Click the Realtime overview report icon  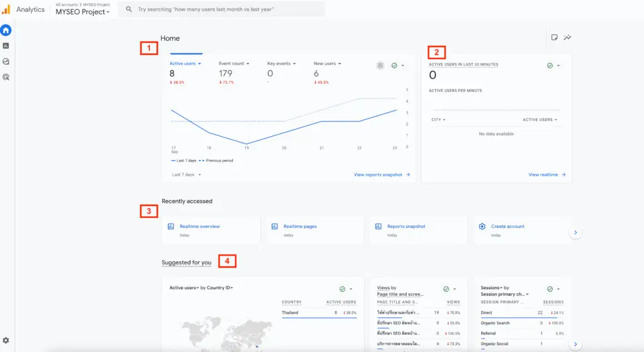[x=171, y=226]
